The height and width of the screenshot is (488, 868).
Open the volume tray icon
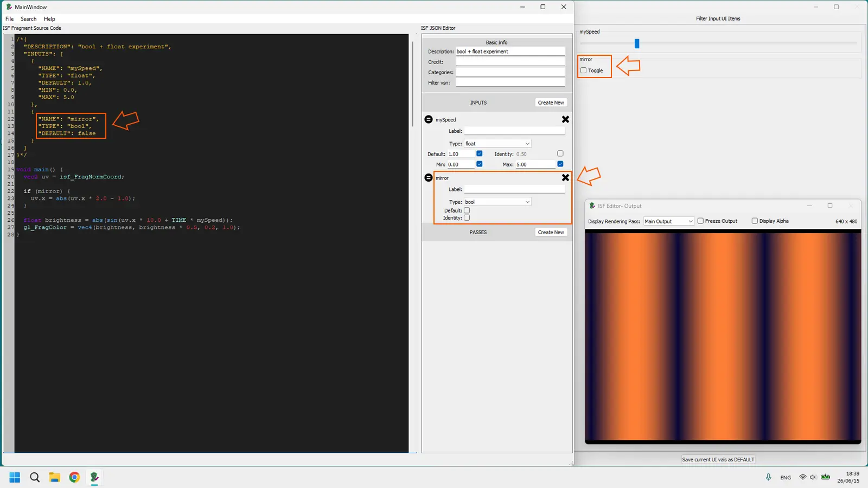coord(813,477)
